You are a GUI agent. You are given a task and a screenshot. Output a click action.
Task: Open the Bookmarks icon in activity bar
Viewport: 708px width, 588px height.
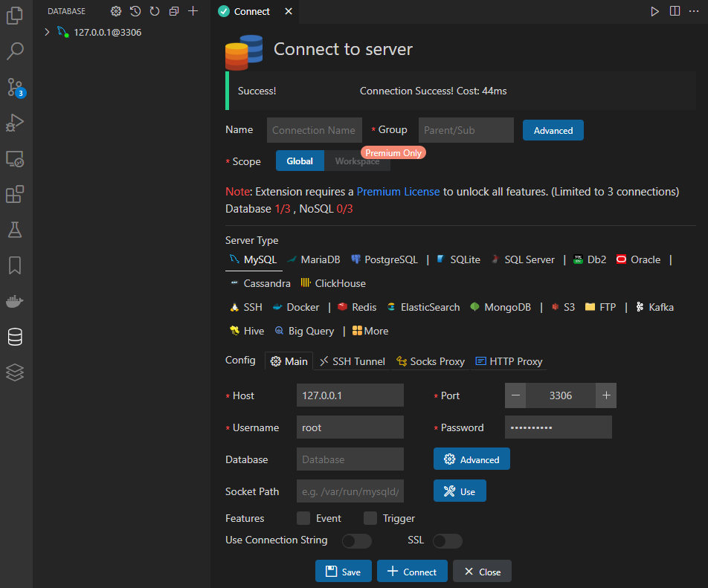(x=15, y=265)
